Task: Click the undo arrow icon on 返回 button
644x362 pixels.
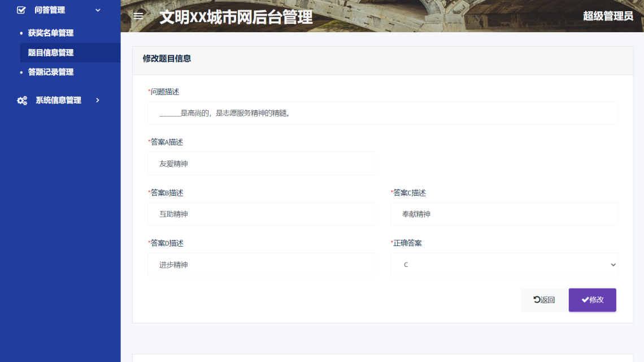Action: (x=535, y=300)
